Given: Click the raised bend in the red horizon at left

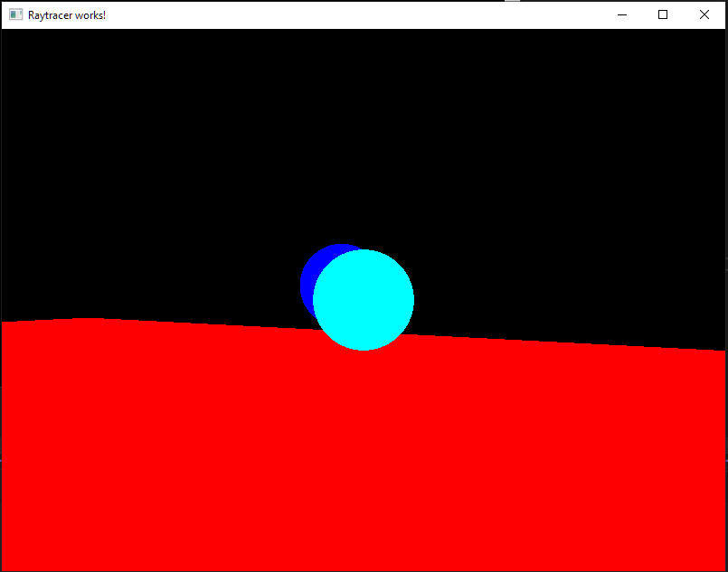Looking at the screenshot, I should [88, 320].
